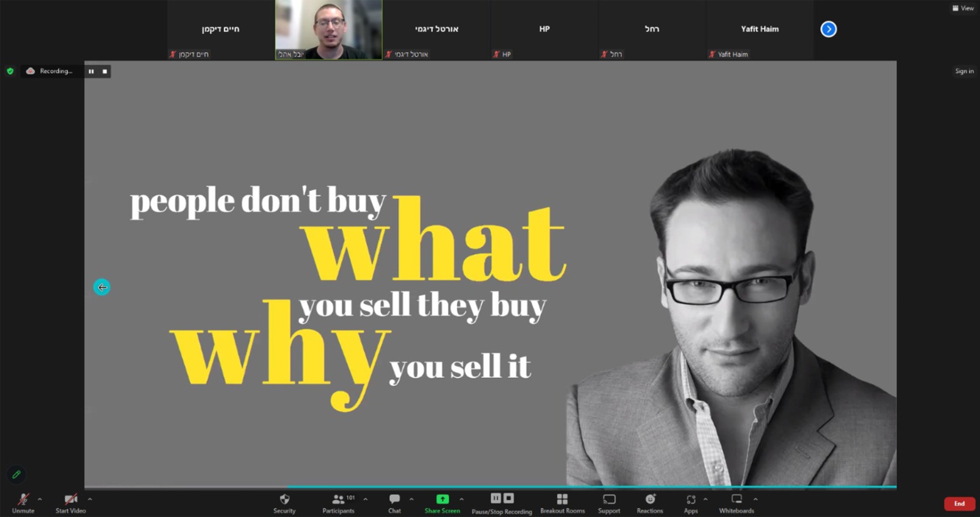
Task: Select the רחל participant tile
Action: click(x=652, y=29)
